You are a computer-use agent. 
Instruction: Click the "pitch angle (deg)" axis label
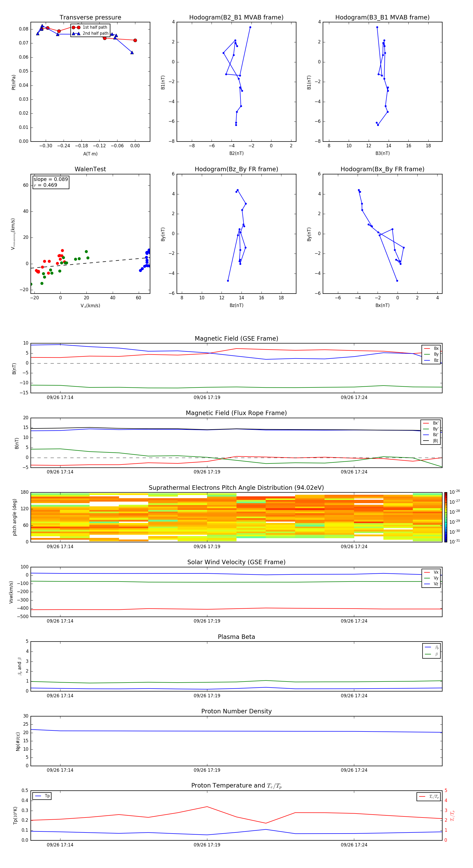(x=14, y=517)
